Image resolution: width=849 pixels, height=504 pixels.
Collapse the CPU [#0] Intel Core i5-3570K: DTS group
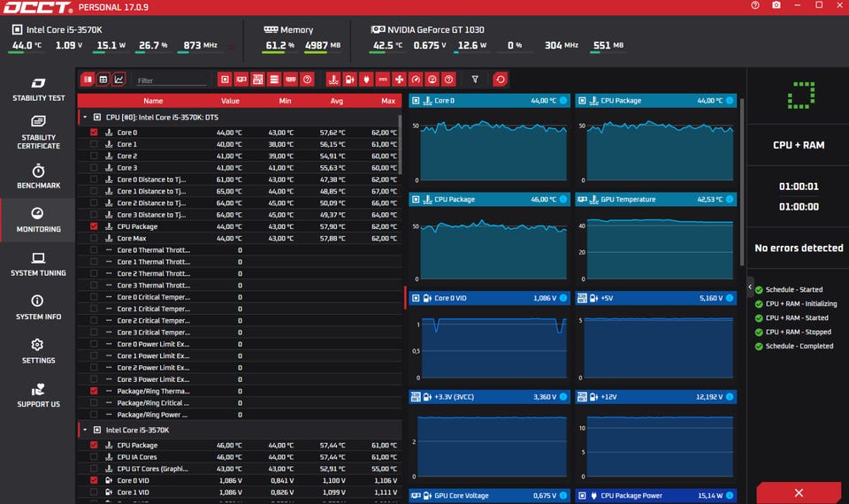click(x=85, y=117)
